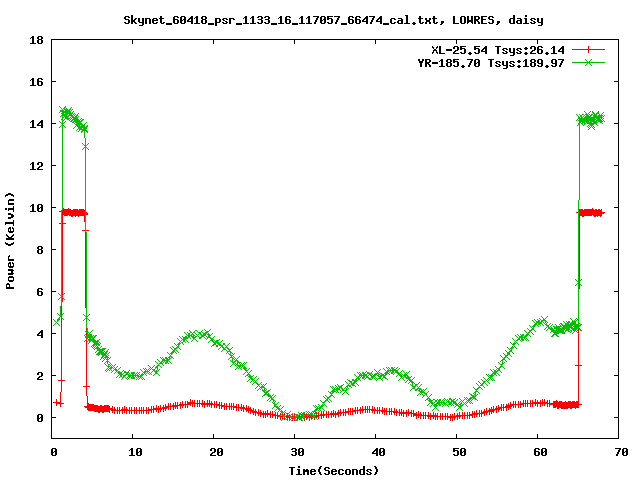This screenshot has height=480, width=640.
Task: Click x-axis tick label 60
Action: [x=540, y=452]
